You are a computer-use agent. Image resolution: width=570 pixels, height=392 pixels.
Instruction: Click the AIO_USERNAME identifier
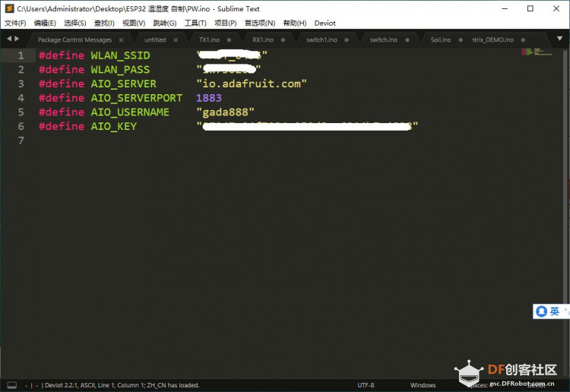click(x=130, y=112)
